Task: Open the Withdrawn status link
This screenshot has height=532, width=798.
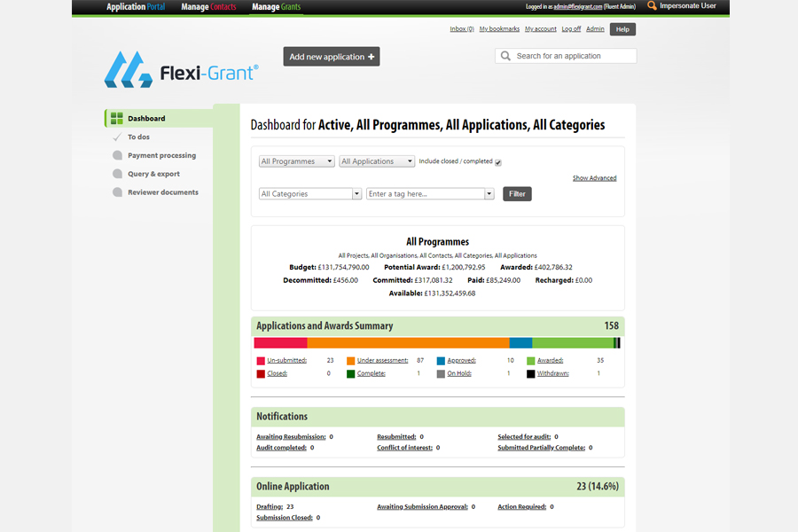Action: pos(553,373)
